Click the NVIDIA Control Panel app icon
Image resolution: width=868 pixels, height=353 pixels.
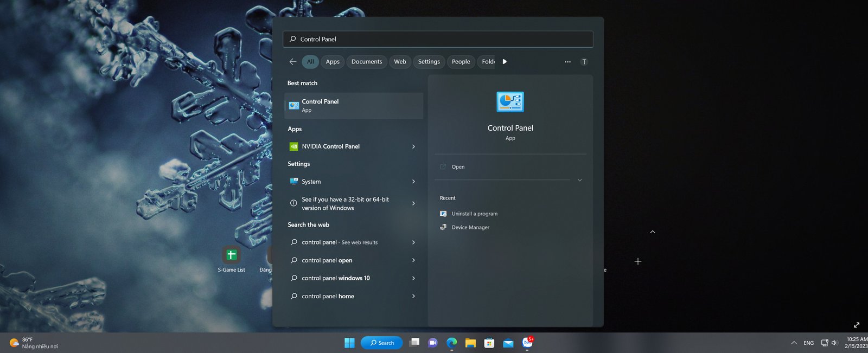point(293,146)
